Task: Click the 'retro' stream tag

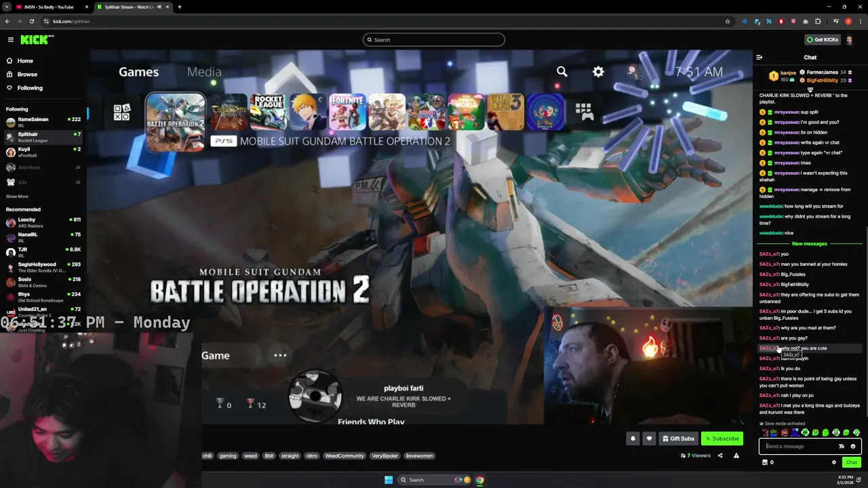Action: coord(312,456)
